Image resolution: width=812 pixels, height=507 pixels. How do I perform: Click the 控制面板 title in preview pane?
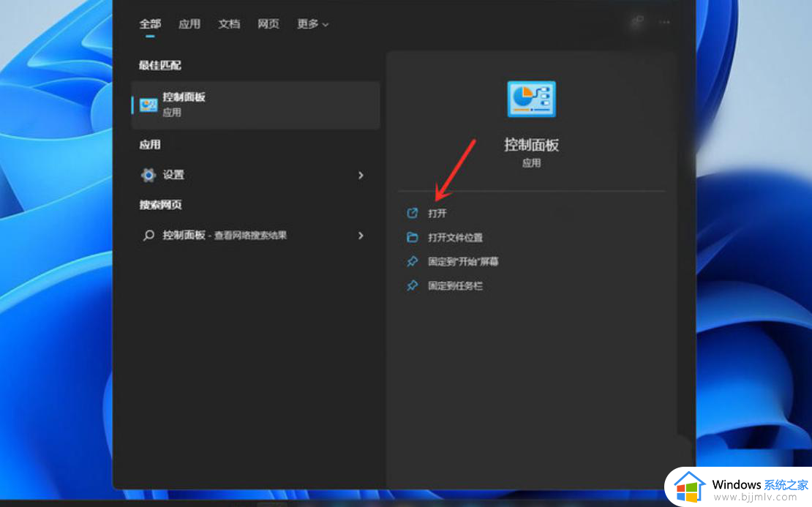(531, 145)
